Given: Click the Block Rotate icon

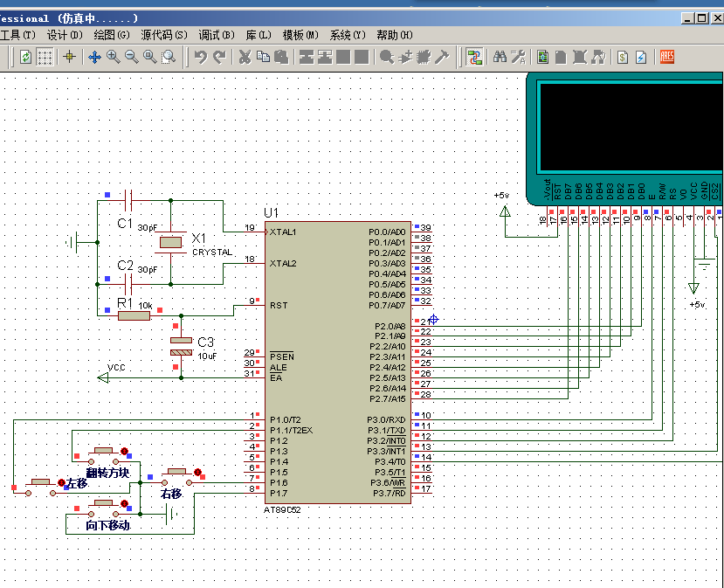Looking at the screenshot, I should [343, 57].
